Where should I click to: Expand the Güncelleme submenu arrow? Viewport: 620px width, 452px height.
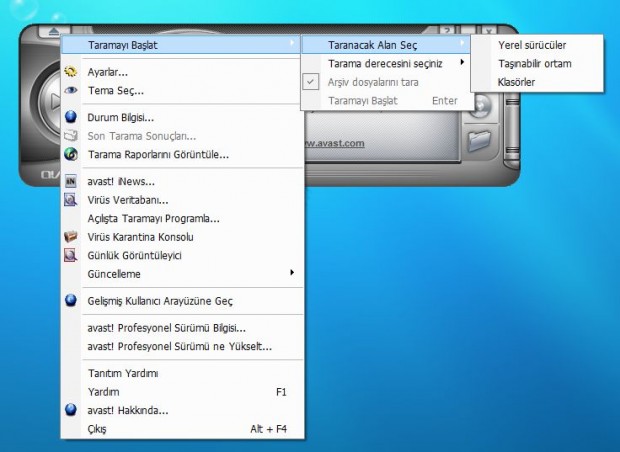point(292,272)
